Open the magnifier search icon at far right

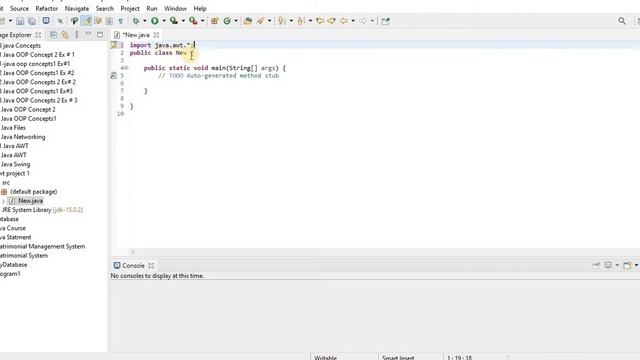click(x=622, y=21)
